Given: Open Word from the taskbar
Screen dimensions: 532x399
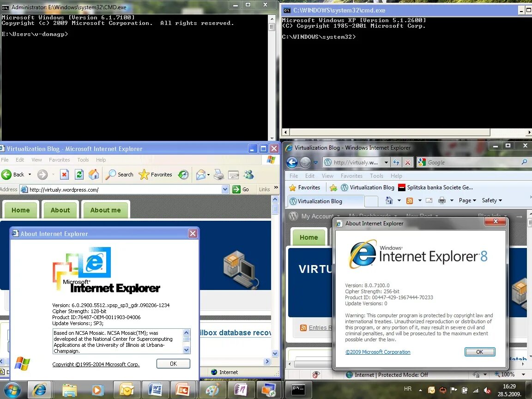Looking at the screenshot, I should coord(155,390).
